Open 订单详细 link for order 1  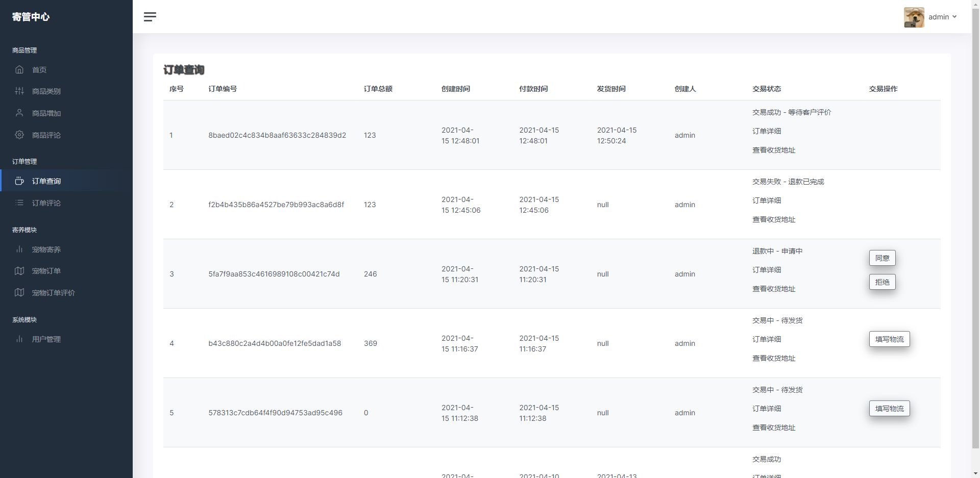(x=767, y=131)
